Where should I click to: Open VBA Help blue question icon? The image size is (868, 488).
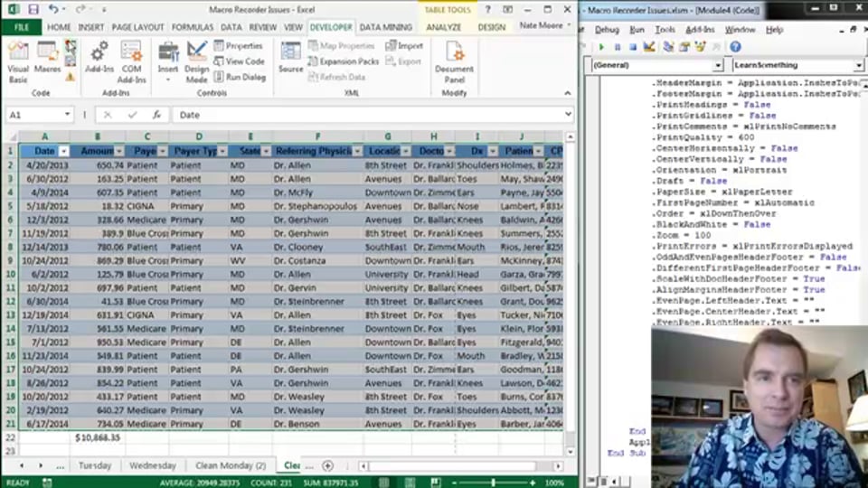coord(735,47)
